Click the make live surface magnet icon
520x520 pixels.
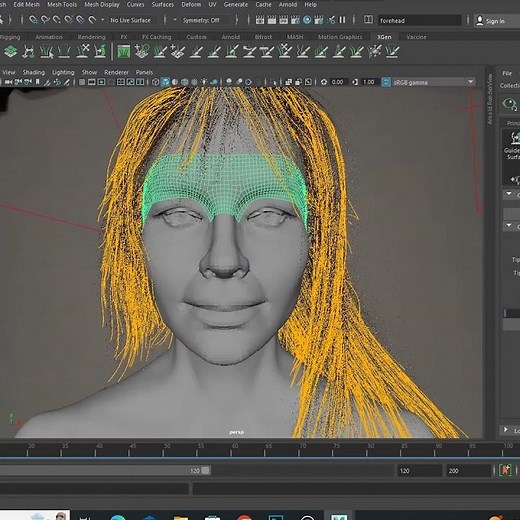pos(92,20)
